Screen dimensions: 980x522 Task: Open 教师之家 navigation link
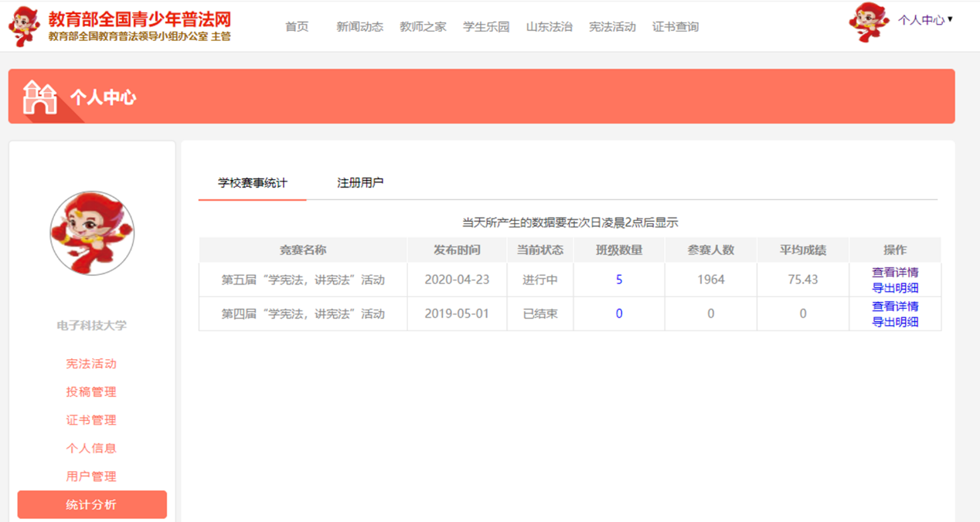pos(423,26)
